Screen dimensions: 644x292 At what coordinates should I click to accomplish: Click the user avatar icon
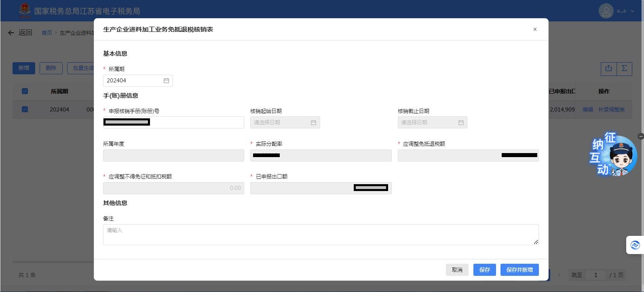pos(606,11)
